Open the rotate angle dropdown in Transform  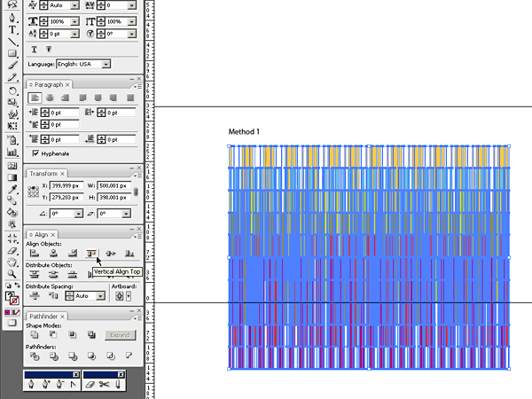[79, 214]
